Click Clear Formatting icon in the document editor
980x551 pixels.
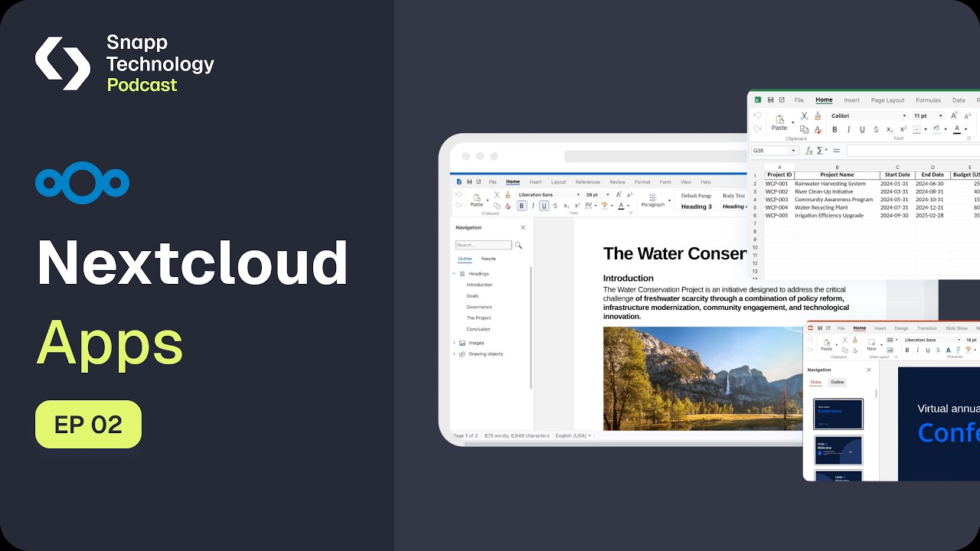(507, 206)
